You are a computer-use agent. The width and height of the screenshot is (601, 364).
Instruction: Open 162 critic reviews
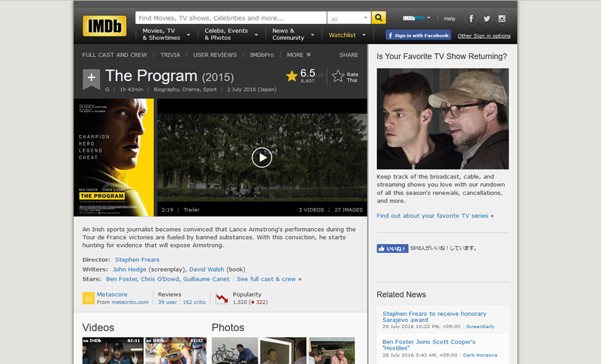point(195,302)
